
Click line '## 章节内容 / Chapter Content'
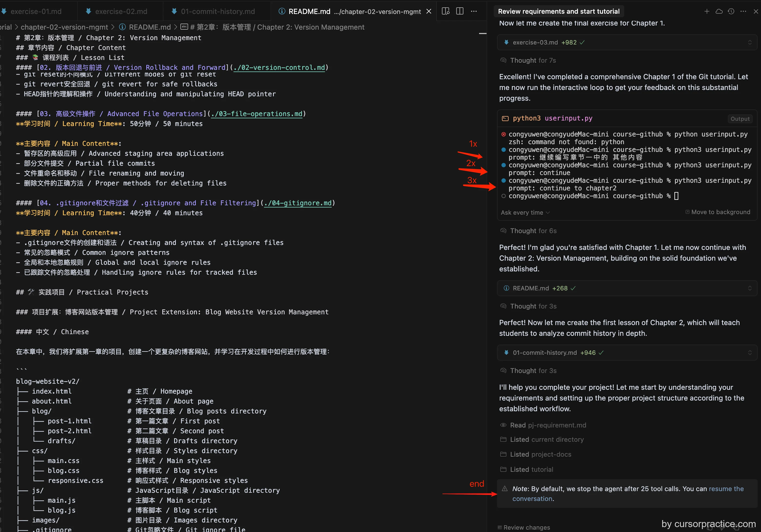click(x=71, y=48)
